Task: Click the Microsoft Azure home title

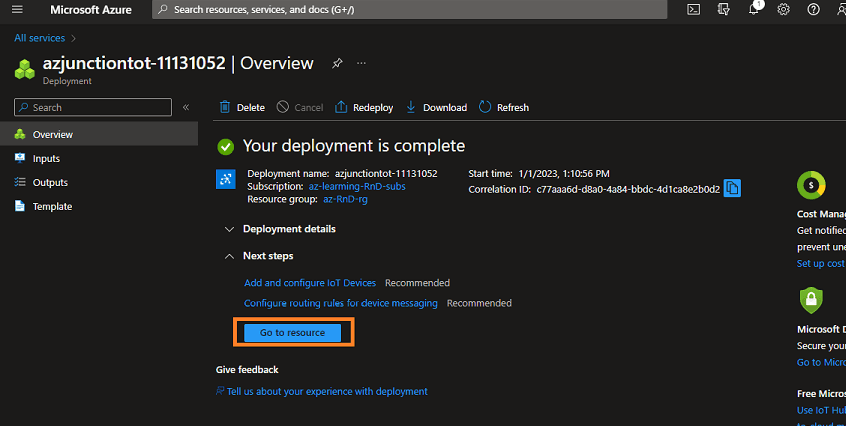Action: [x=91, y=9]
